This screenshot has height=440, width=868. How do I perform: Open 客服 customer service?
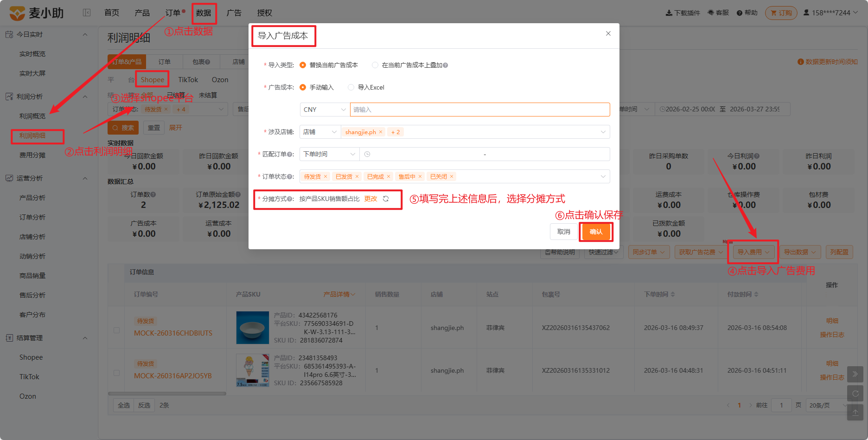(718, 13)
